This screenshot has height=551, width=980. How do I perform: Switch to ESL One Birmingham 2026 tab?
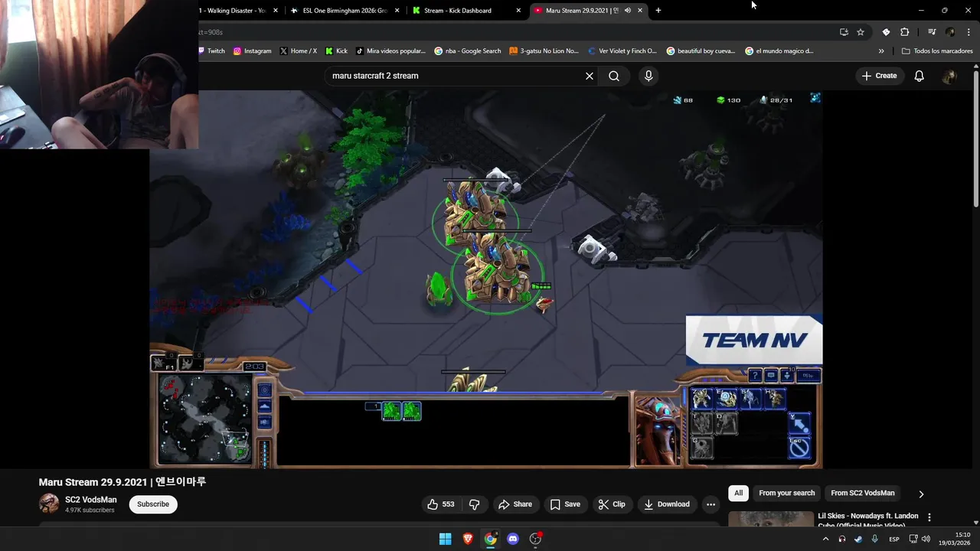tap(345, 11)
